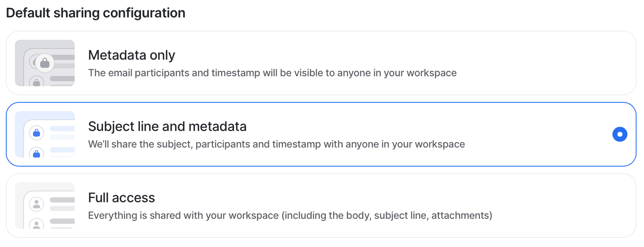
Task: Click empty area on right side of Metadata only card
Action: pos(560,63)
